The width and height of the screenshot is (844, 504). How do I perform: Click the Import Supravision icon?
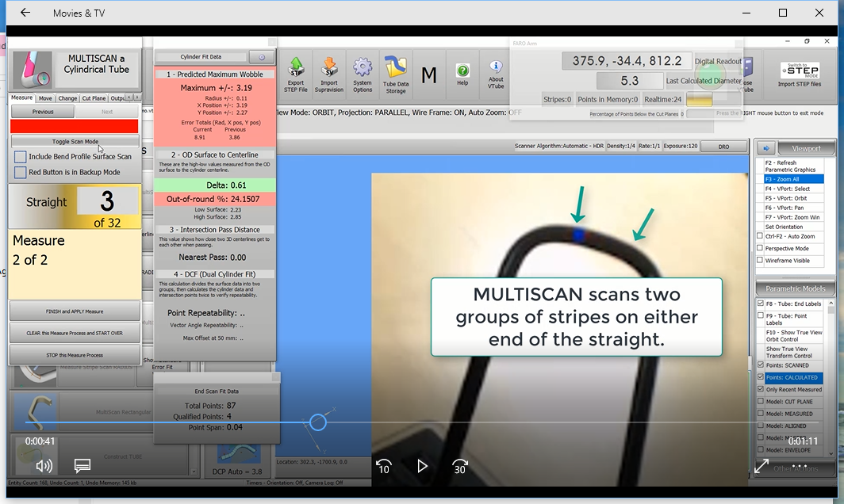tap(329, 74)
